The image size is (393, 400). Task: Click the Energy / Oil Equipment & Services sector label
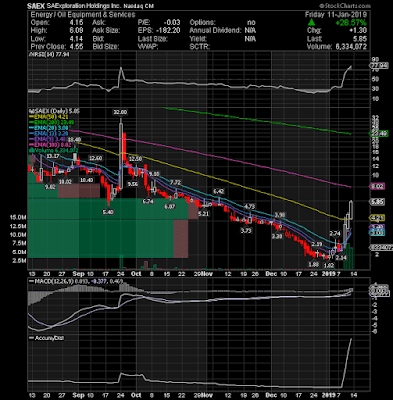[x=83, y=14]
